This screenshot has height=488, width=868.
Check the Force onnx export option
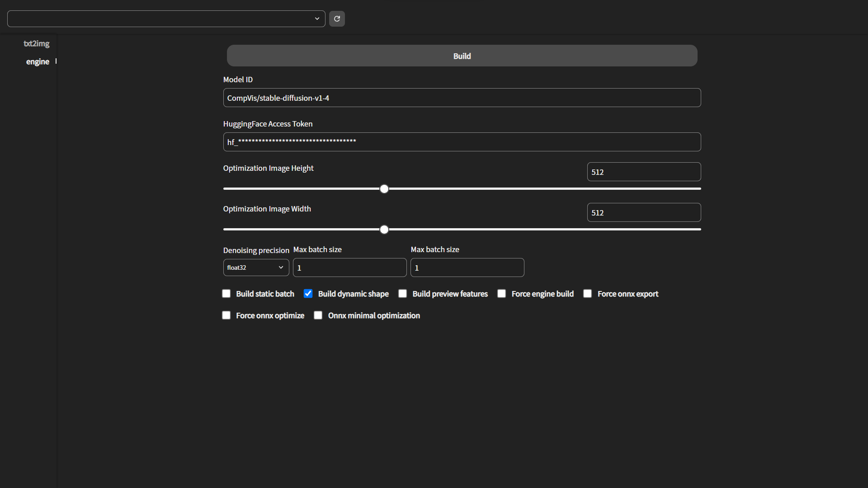pyautogui.click(x=588, y=294)
